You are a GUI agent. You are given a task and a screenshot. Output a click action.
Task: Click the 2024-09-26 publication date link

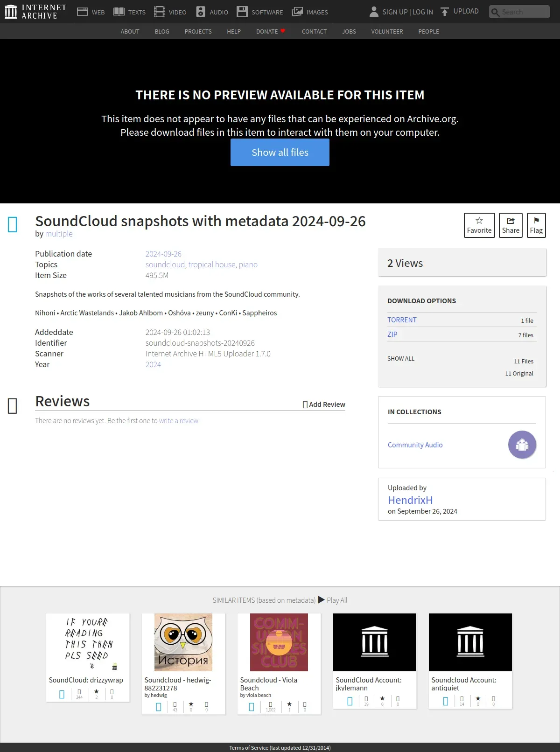tap(163, 254)
